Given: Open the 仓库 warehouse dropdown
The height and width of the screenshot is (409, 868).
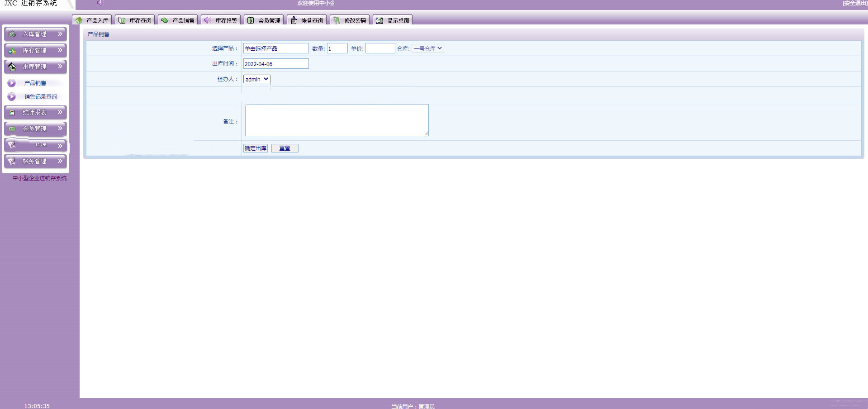Looking at the screenshot, I should tap(428, 48).
